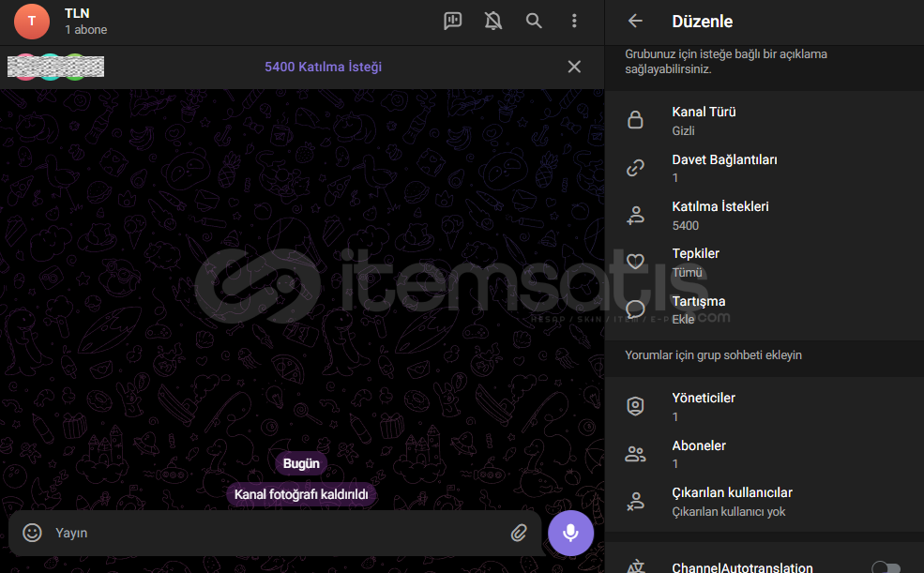924x573 pixels.
Task: Open Katılma İstekleri in edit panel
Action: click(764, 216)
